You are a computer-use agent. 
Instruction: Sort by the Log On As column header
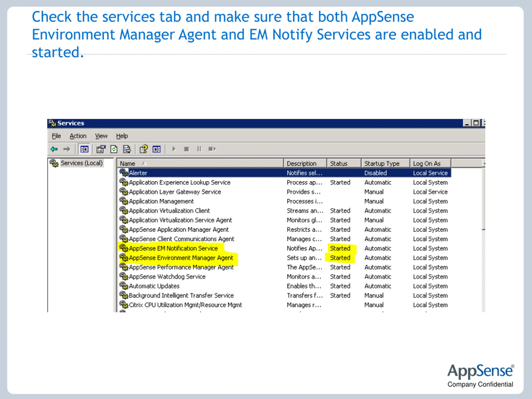[431, 163]
